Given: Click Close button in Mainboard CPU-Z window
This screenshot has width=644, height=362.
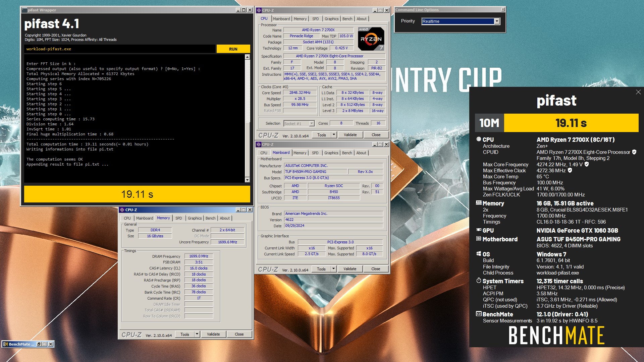Looking at the screenshot, I should coord(375,269).
